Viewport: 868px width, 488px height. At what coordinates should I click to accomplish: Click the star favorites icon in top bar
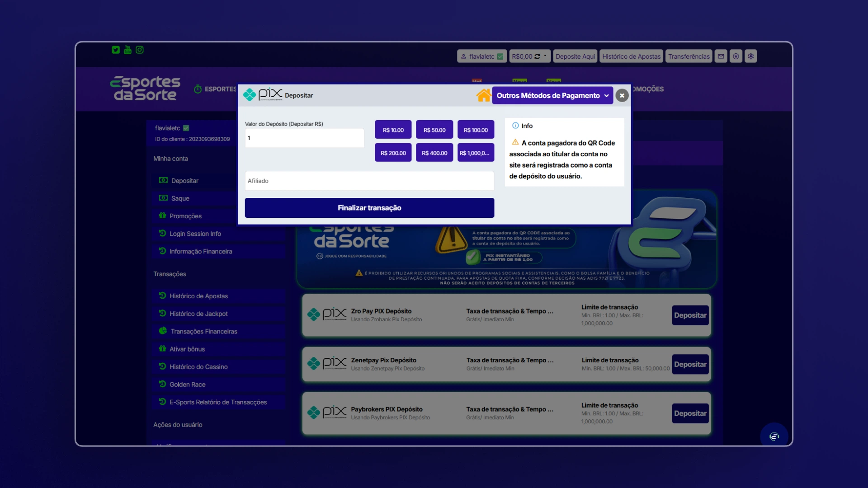coord(736,56)
